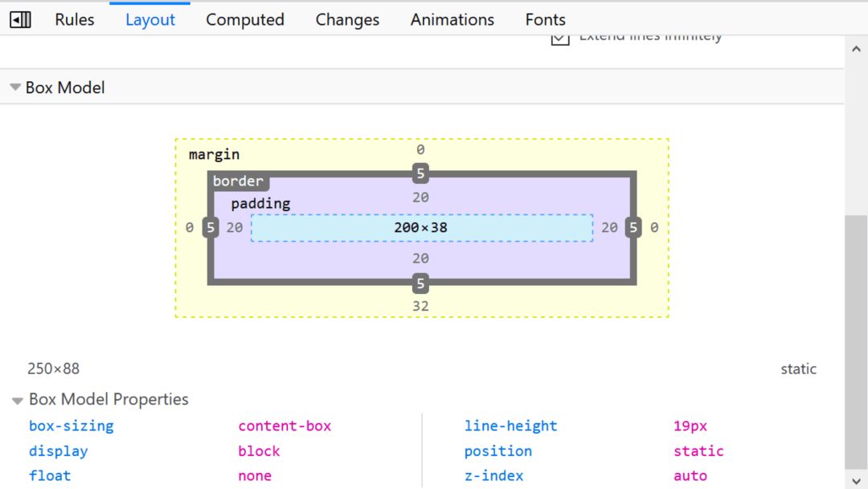The height and width of the screenshot is (489, 868).
Task: Edit the top margin value 0
Action: (x=420, y=150)
